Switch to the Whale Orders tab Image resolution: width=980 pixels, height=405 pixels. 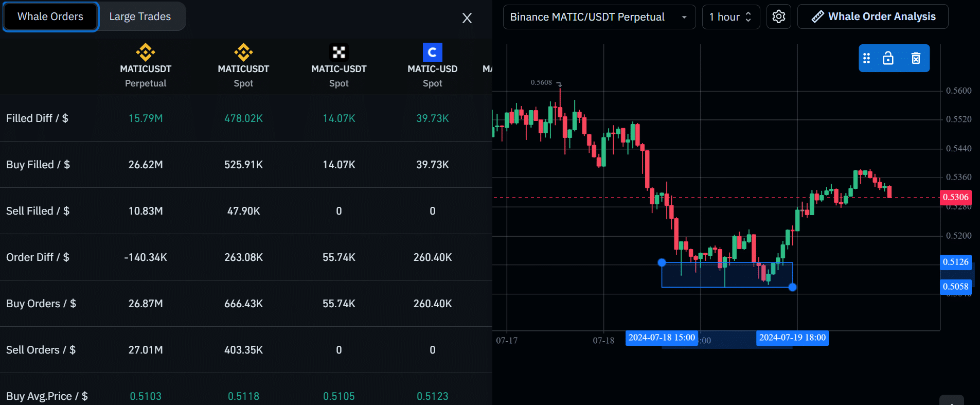point(50,16)
